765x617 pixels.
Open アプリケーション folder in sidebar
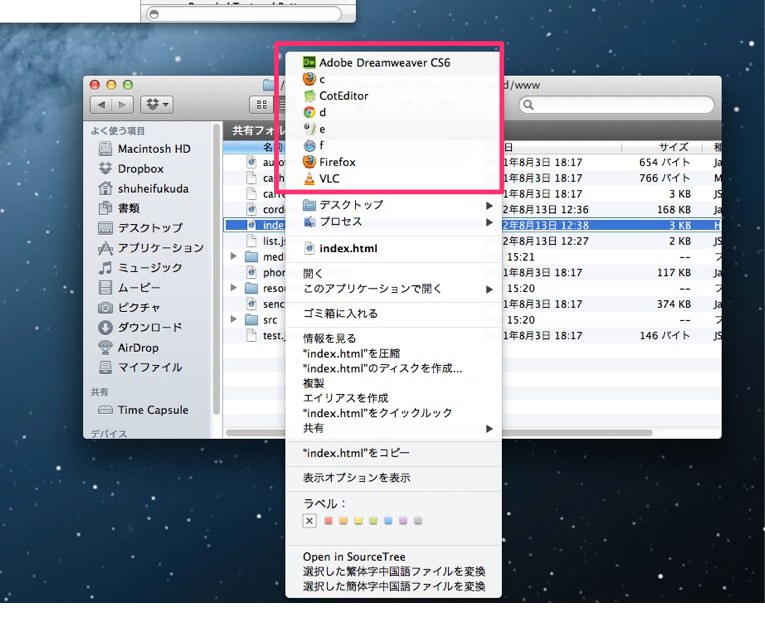151,248
